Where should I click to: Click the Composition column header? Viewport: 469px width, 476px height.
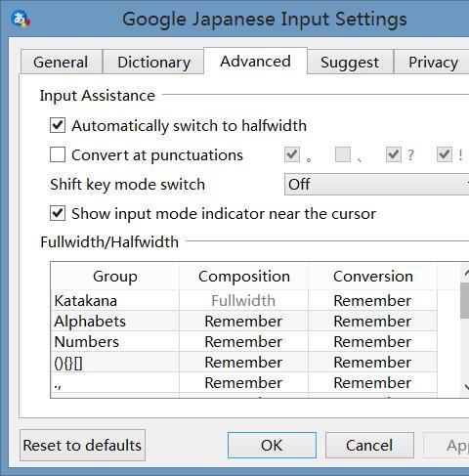[244, 277]
